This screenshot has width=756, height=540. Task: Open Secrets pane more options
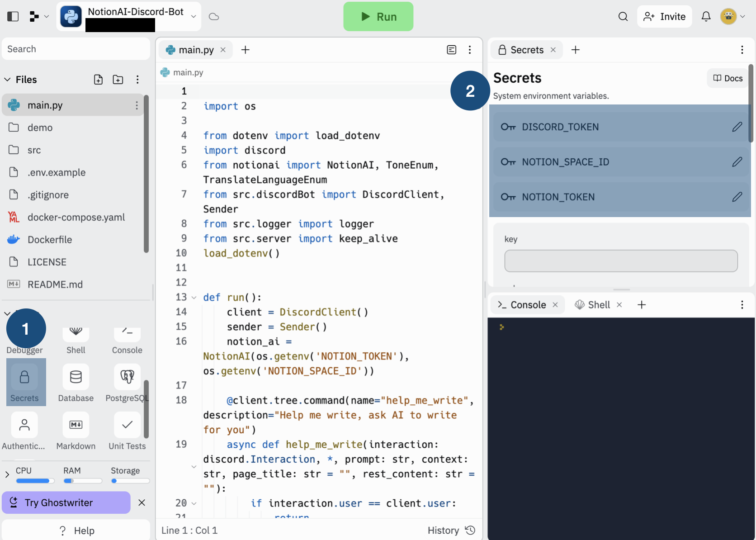tap(742, 50)
